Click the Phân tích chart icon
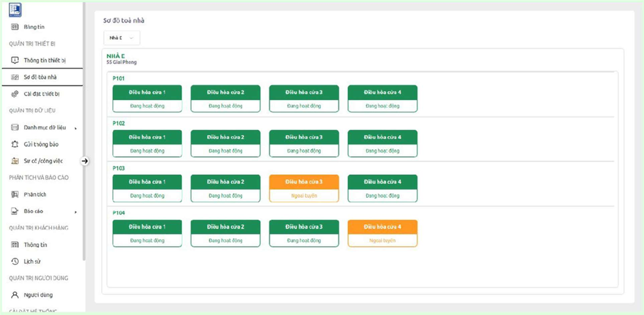 [15, 195]
